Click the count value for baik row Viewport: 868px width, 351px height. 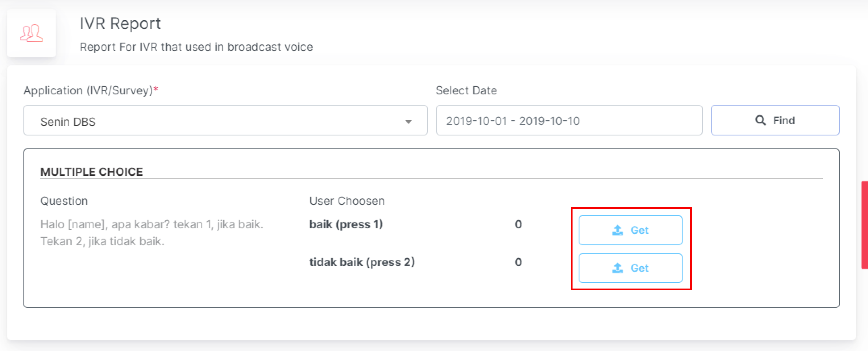(518, 224)
